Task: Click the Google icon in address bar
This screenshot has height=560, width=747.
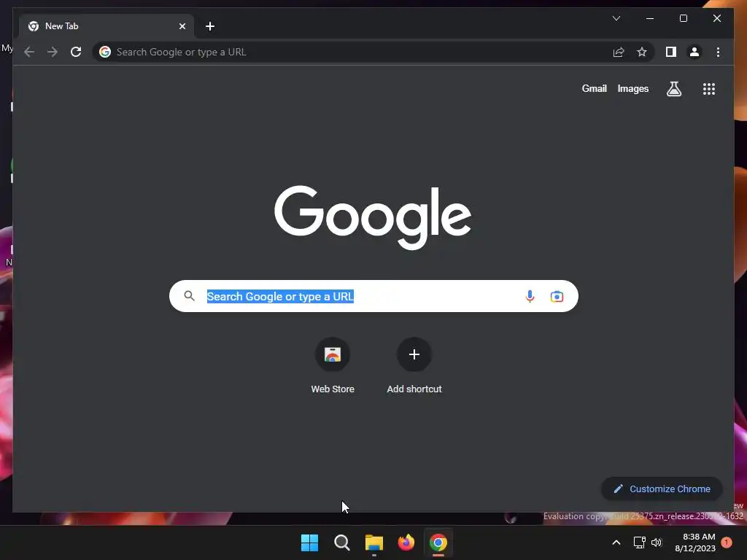Action: pos(105,52)
